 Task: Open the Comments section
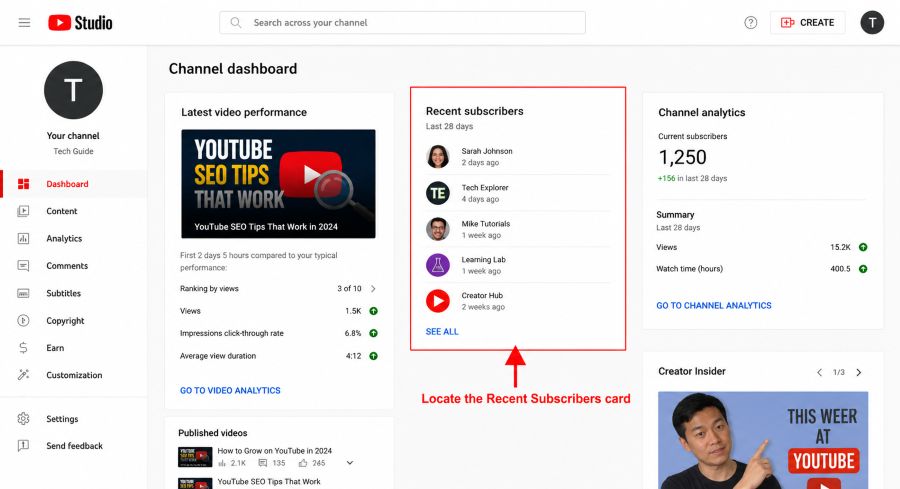[x=67, y=266]
